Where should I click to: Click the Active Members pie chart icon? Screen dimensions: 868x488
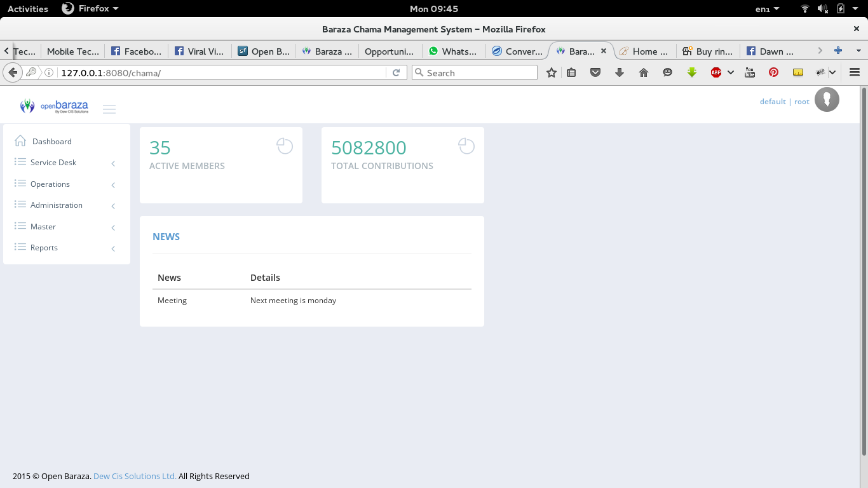tap(285, 146)
